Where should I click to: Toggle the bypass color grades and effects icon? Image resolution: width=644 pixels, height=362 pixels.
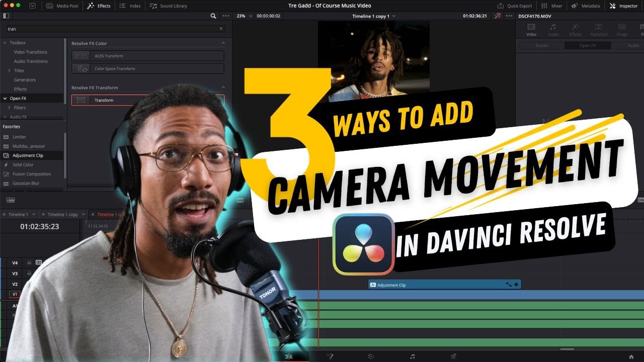[497, 16]
